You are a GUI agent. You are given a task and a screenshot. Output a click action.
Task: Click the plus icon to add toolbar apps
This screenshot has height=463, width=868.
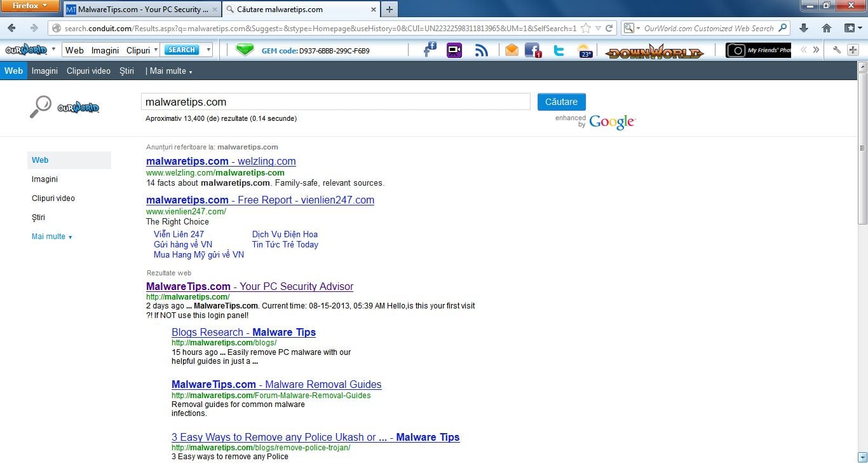pos(853,50)
